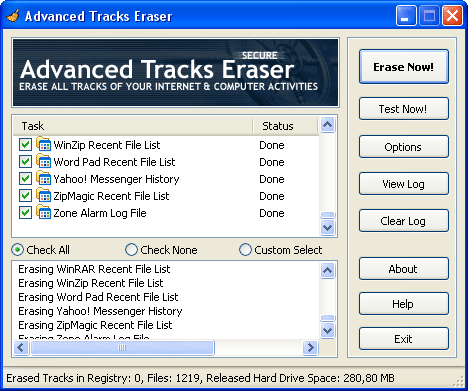Click the Word Pad Recent File List icon
Image resolution: width=468 pixels, height=391 pixels.
pyautogui.click(x=43, y=161)
